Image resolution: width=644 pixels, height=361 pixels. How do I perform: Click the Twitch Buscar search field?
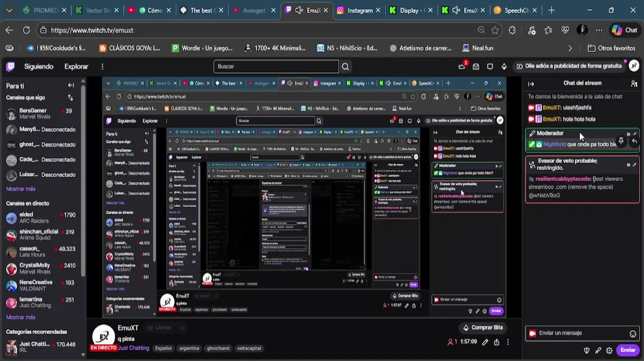276,66
